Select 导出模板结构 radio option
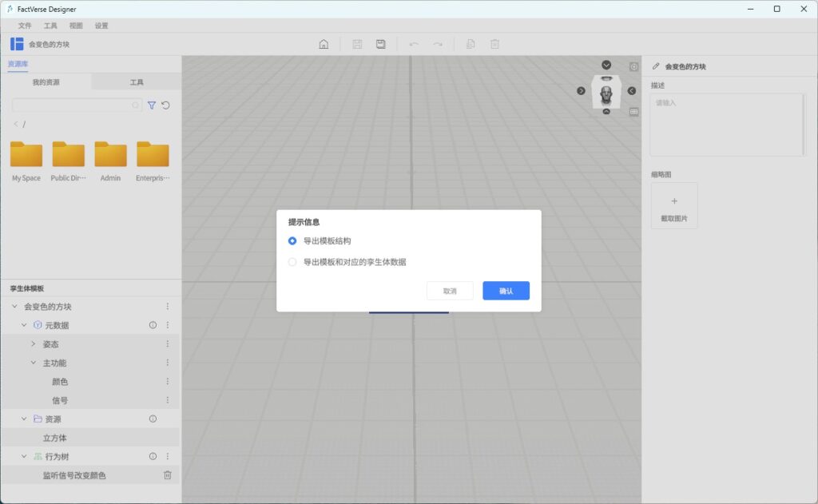Image resolution: width=818 pixels, height=504 pixels. tap(292, 240)
